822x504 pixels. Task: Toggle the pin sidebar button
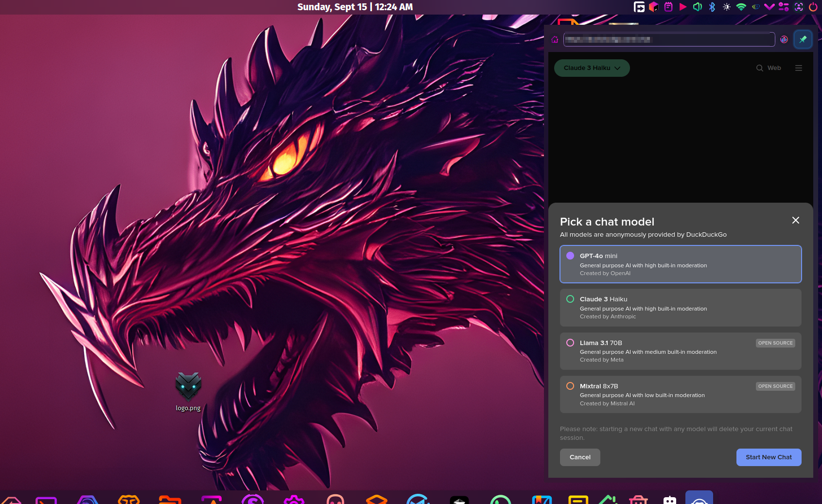803,39
